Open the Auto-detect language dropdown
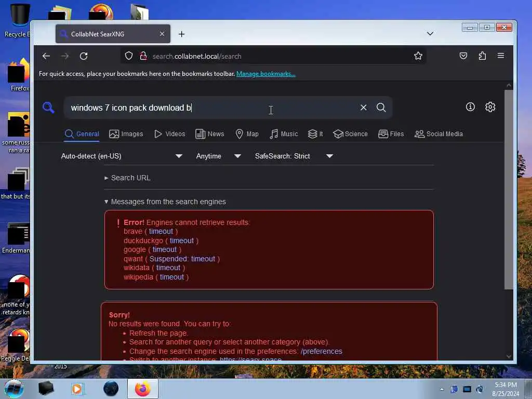This screenshot has width=532, height=399. (122, 156)
